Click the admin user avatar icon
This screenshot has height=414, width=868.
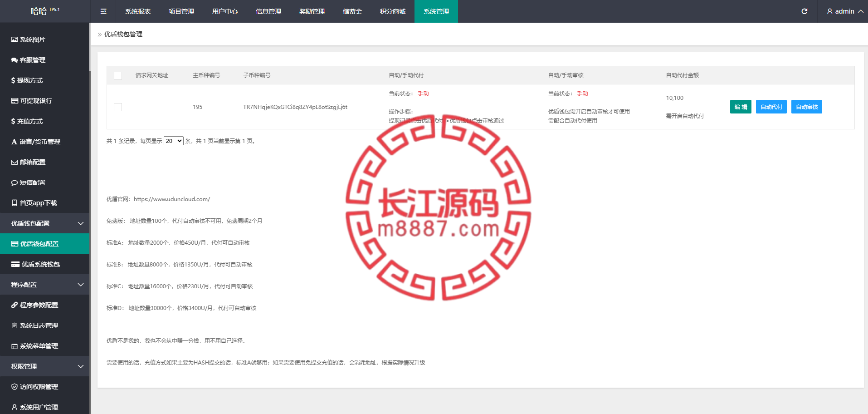coord(830,11)
